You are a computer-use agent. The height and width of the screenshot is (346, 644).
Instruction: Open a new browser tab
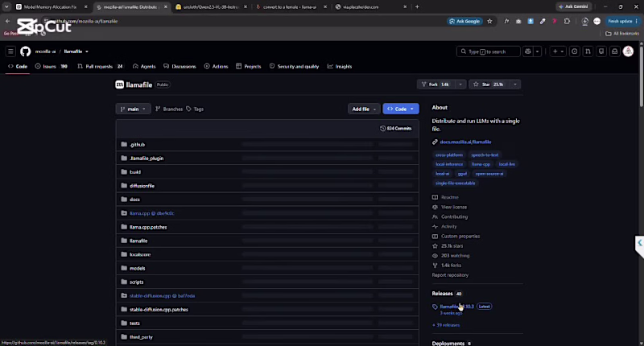(417, 6)
